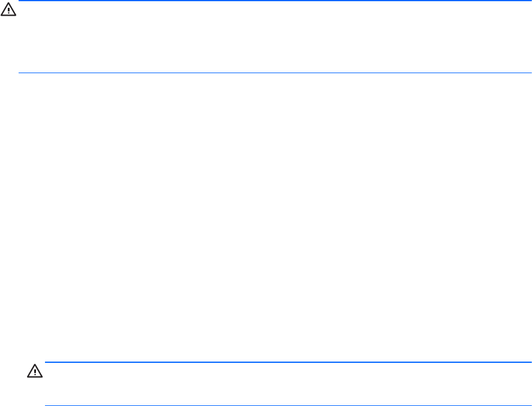
Task: Click the thick blue rule above top caution box
Action: pyautogui.click(x=275, y=1)
